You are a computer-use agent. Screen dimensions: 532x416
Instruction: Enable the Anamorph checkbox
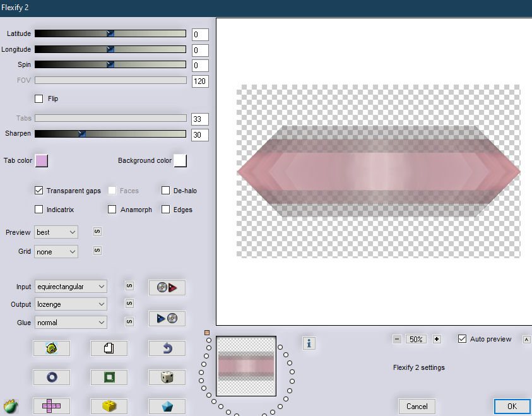click(x=112, y=210)
